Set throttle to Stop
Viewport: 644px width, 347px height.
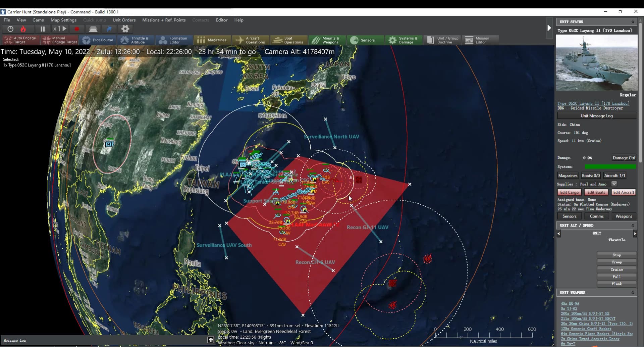point(616,255)
